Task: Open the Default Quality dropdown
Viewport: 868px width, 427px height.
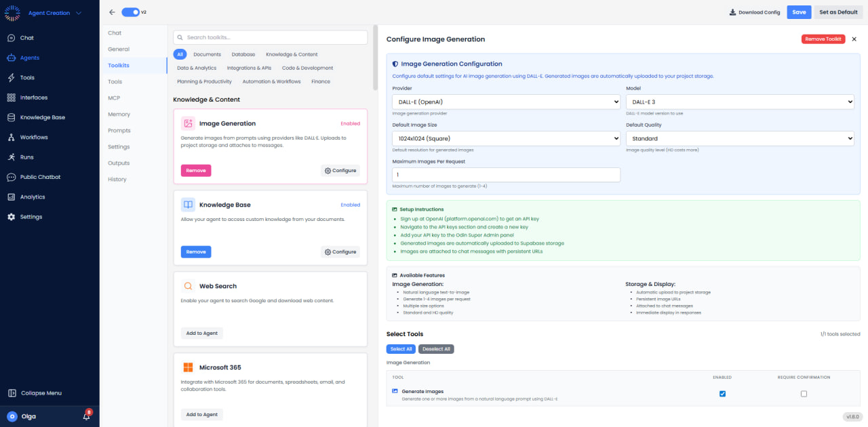Action: click(x=740, y=138)
